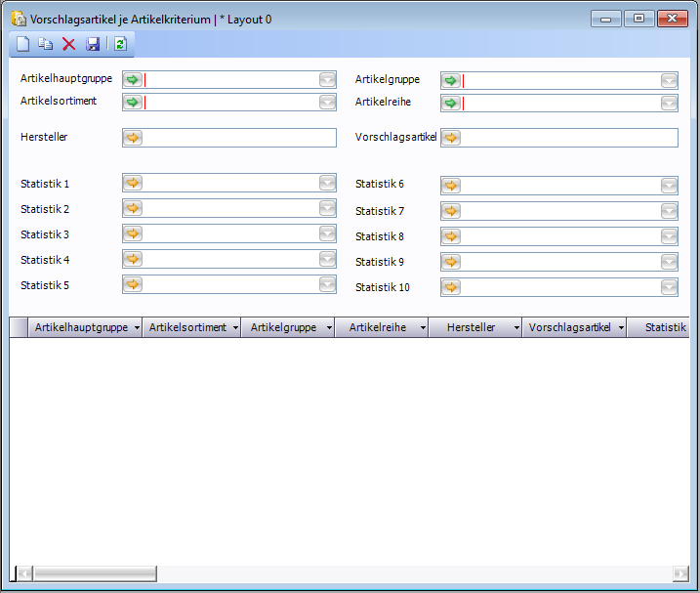Image resolution: width=700 pixels, height=593 pixels.
Task: Click the Copy record toolbar icon
Action: click(x=45, y=44)
